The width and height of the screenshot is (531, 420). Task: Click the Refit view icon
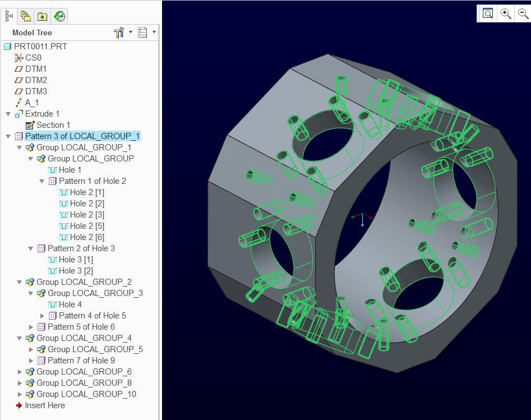click(488, 13)
